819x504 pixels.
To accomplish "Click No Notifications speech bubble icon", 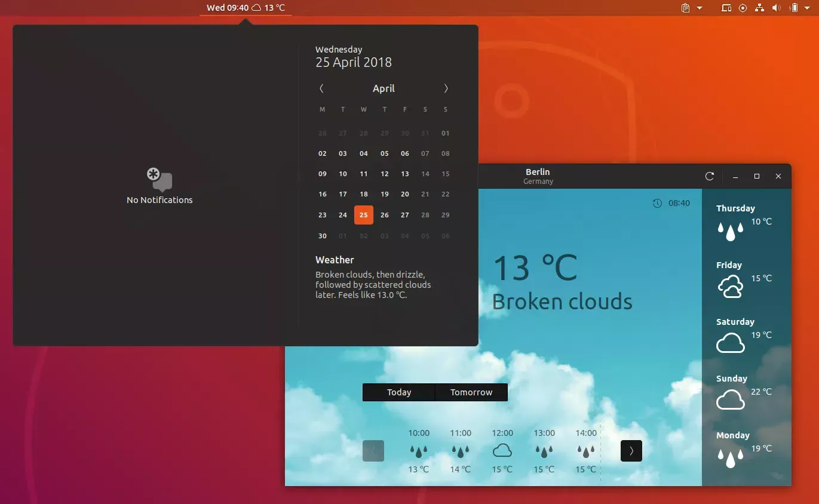I will (159, 179).
